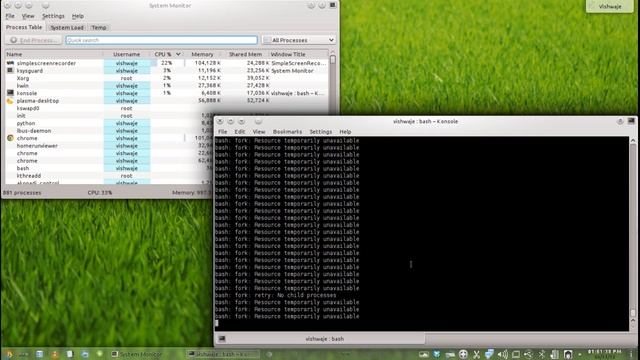The image size is (640, 360).
Task: Sort by the Name column header
Action: [x=53, y=54]
